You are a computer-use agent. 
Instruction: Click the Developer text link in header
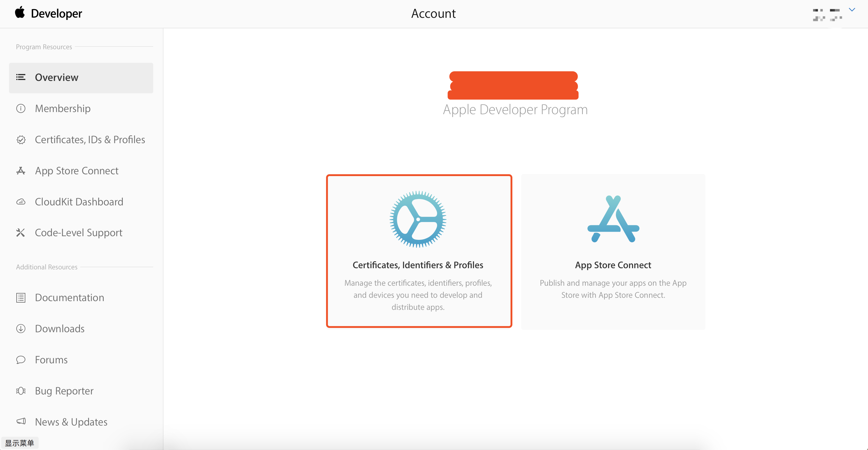[x=57, y=14]
